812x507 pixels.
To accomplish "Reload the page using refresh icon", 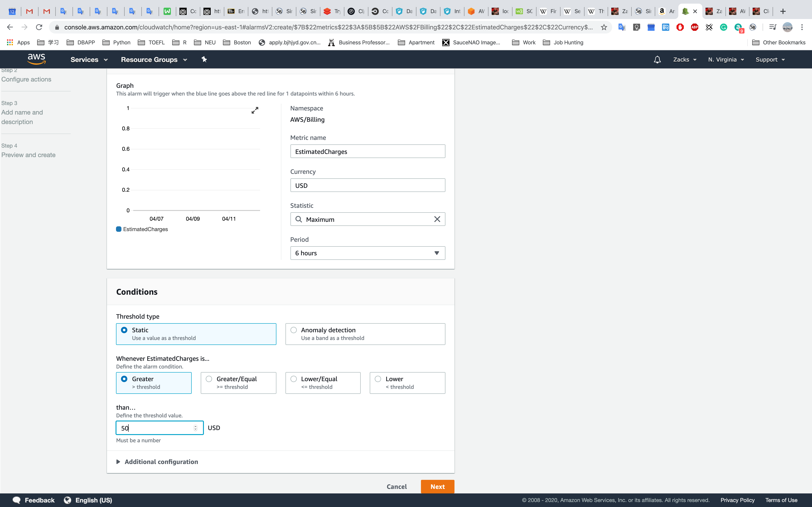I will (x=39, y=27).
